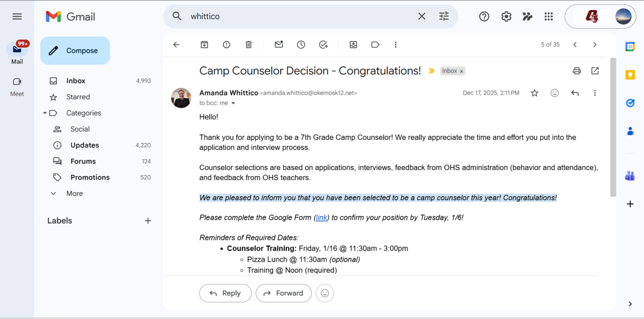
Task: Expand recipient details arrow
Action: pos(233,103)
